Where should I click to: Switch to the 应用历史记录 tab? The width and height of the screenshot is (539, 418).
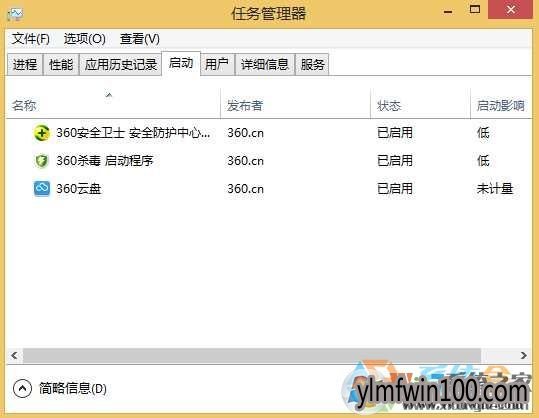(x=121, y=64)
